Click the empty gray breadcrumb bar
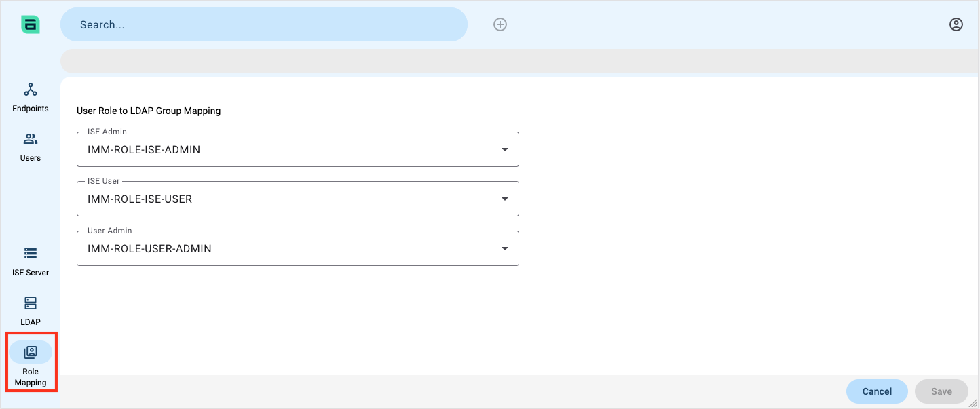This screenshot has height=409, width=980. pyautogui.click(x=520, y=61)
